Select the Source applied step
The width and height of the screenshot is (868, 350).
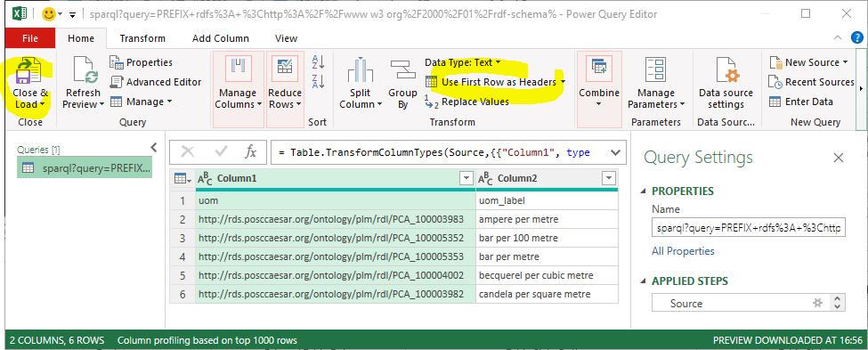[742, 304]
